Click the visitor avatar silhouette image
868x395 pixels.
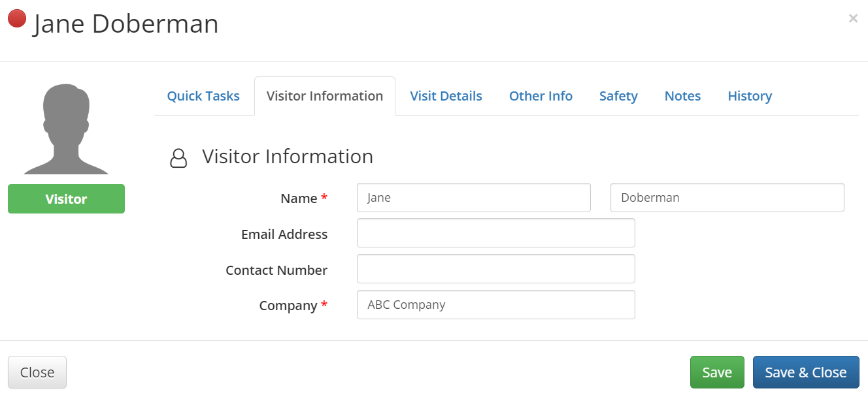tap(66, 129)
